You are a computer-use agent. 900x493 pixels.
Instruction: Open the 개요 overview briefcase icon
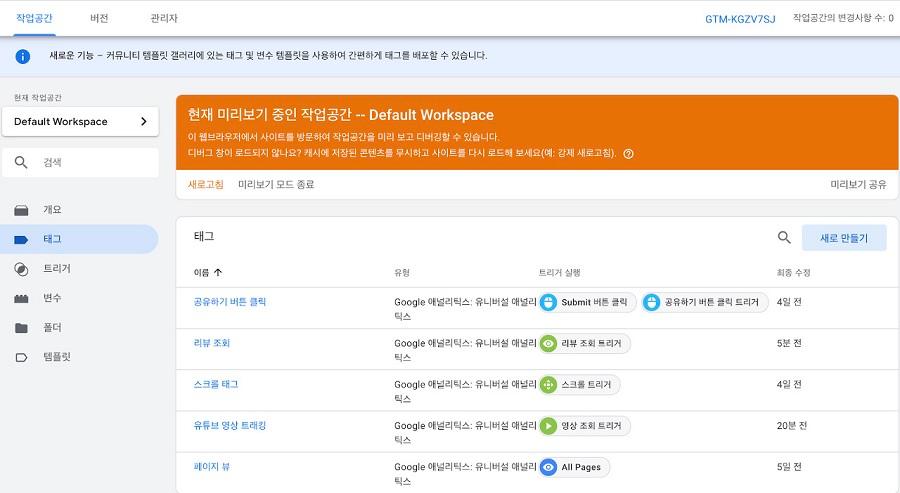click(x=21, y=210)
